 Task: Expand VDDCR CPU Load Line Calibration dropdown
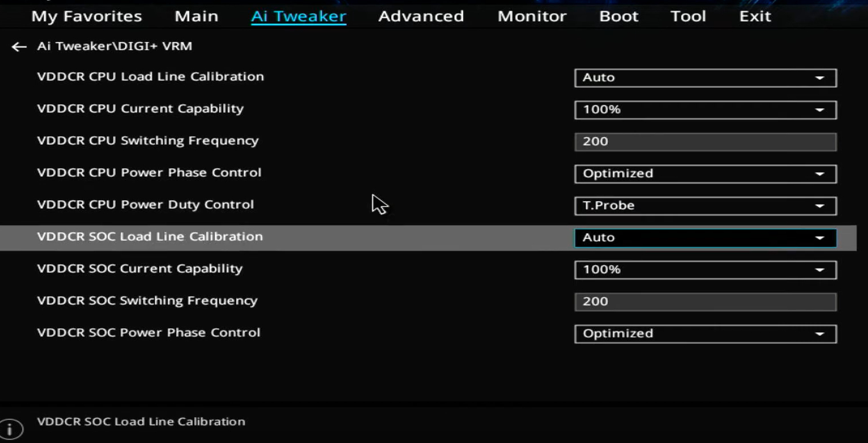click(x=705, y=78)
